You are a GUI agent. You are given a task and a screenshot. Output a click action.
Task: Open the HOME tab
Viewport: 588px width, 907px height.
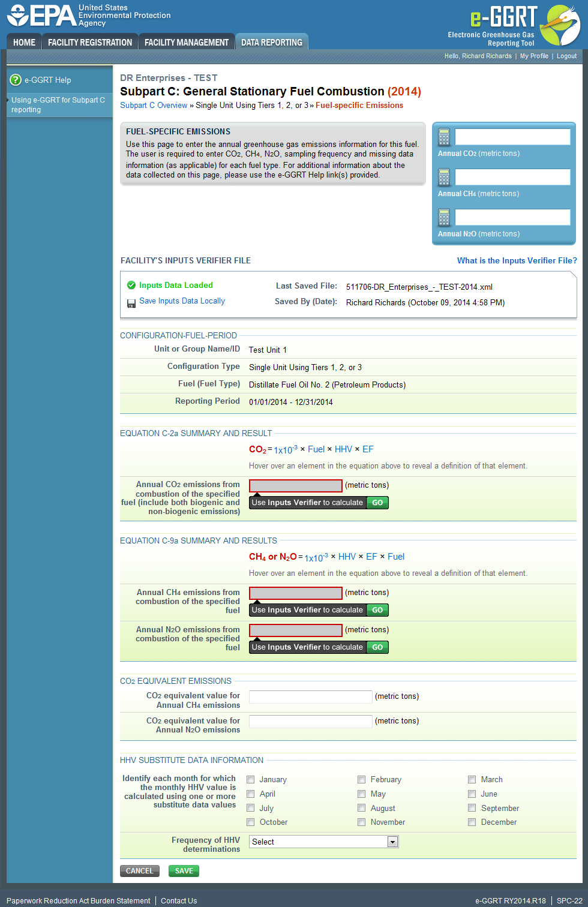[x=24, y=42]
